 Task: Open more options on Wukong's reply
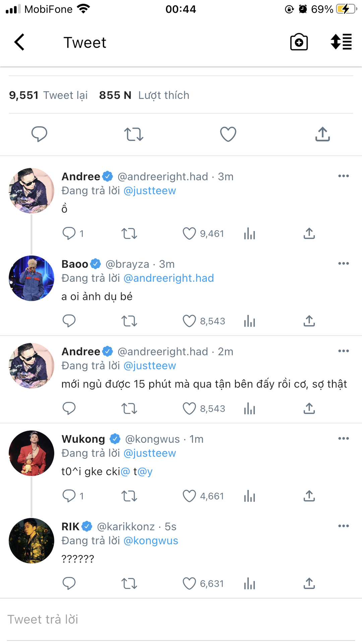344,439
